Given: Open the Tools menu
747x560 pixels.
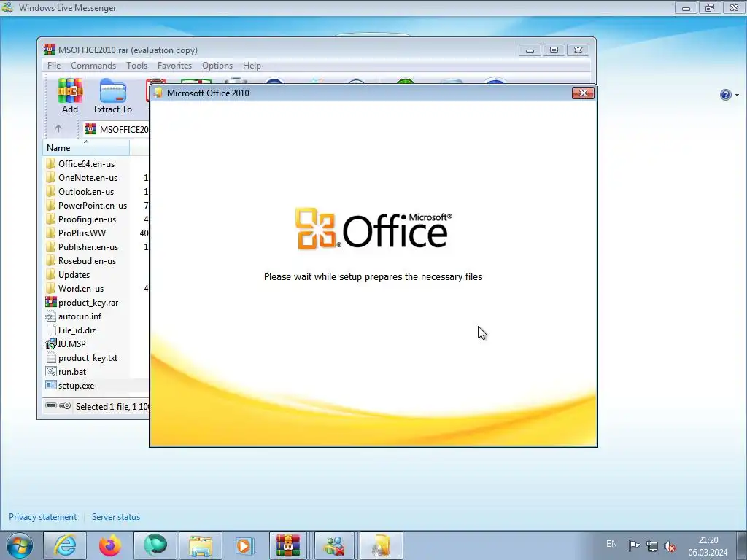Looking at the screenshot, I should (x=136, y=65).
